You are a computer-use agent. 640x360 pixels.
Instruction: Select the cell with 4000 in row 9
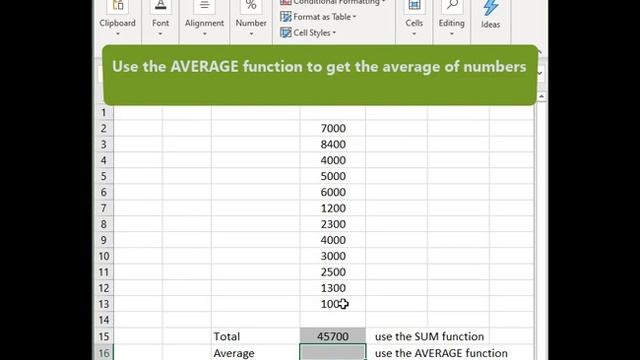point(333,240)
